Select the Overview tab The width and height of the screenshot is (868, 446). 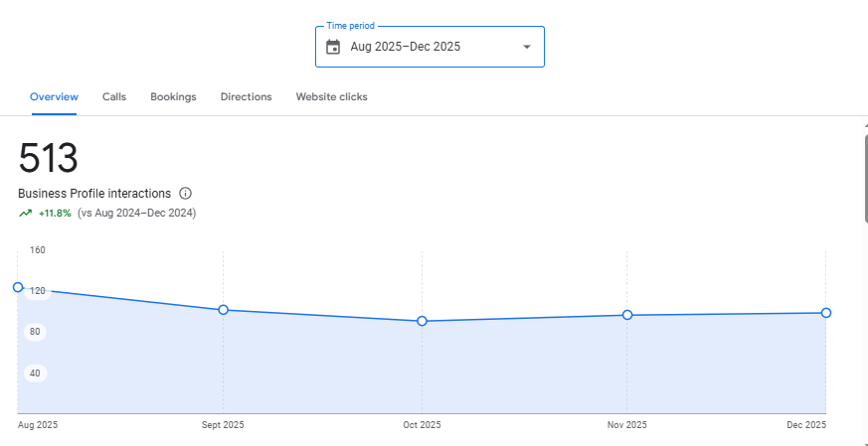point(55,96)
